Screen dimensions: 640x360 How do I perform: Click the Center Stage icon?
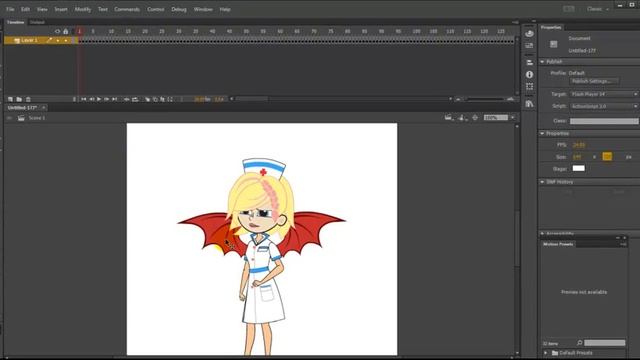(475, 118)
